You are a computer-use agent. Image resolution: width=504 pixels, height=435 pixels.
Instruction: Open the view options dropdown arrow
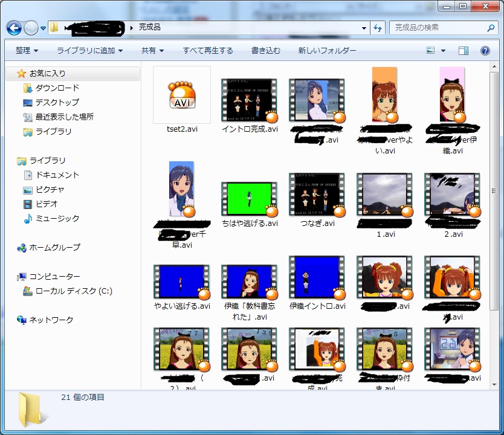pos(443,50)
